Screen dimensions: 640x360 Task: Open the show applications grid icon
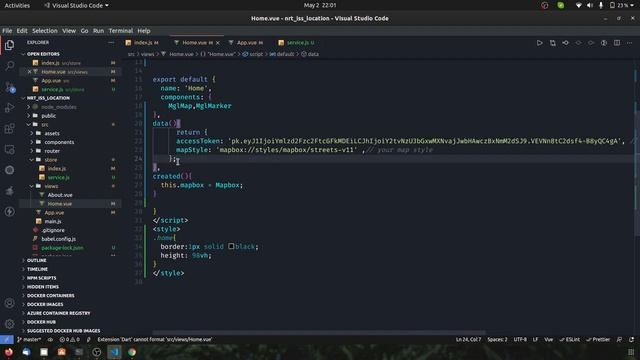[631, 352]
